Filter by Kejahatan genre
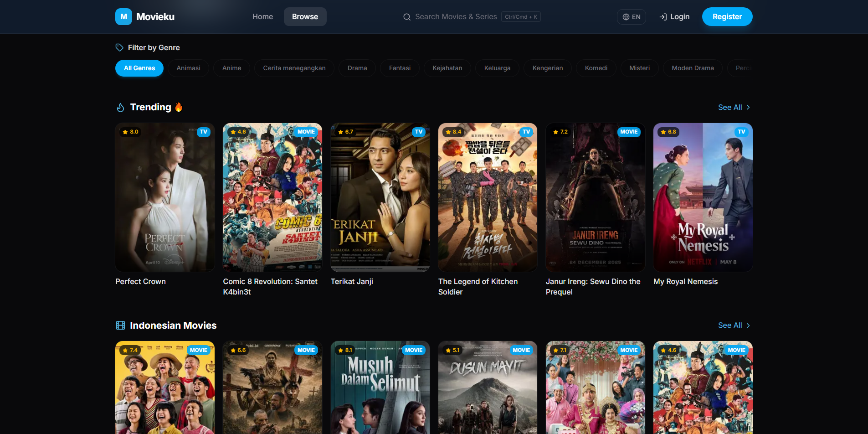Screen dimensions: 868x434 click(x=447, y=68)
